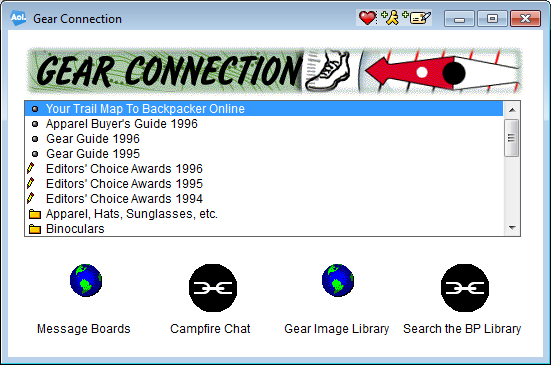Viewport: 551px width, 365px height.
Task: Maximize the Gear Connection window
Action: [x=492, y=19]
